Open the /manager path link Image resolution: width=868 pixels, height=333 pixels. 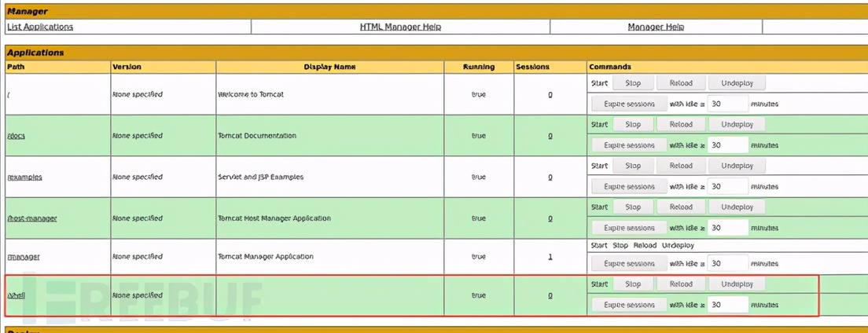point(24,258)
